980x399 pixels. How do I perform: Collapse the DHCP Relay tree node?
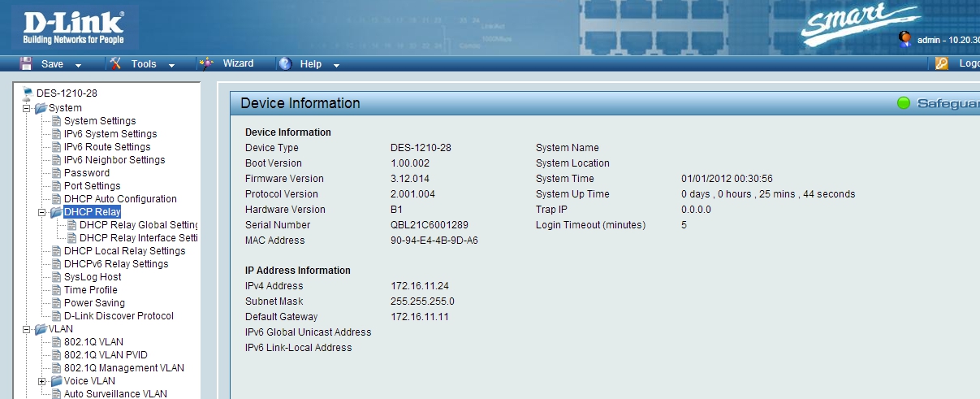point(42,211)
